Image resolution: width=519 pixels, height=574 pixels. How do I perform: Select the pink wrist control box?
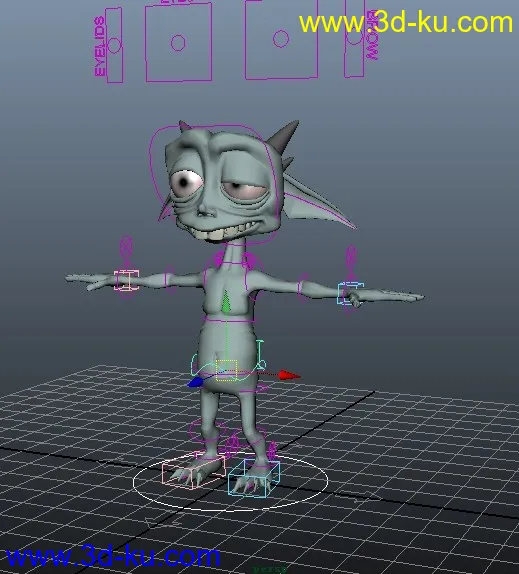(126, 280)
